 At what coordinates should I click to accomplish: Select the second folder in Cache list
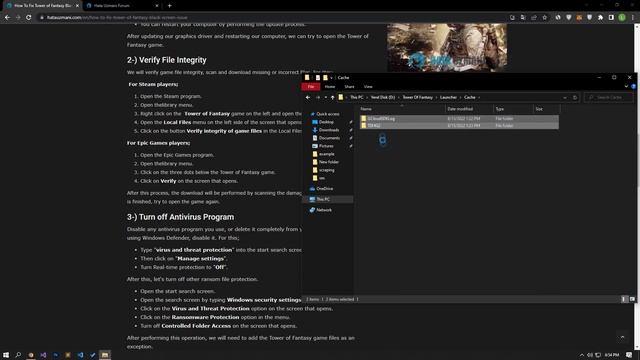point(459,126)
